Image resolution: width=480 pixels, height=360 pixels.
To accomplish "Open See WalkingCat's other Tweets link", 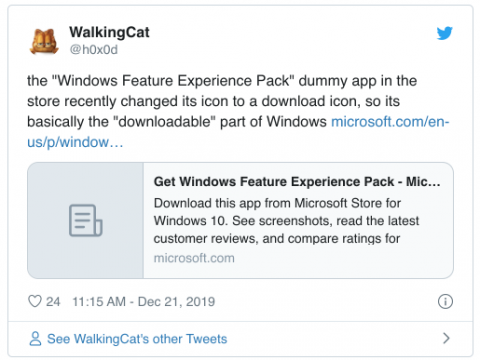I will (x=137, y=339).
